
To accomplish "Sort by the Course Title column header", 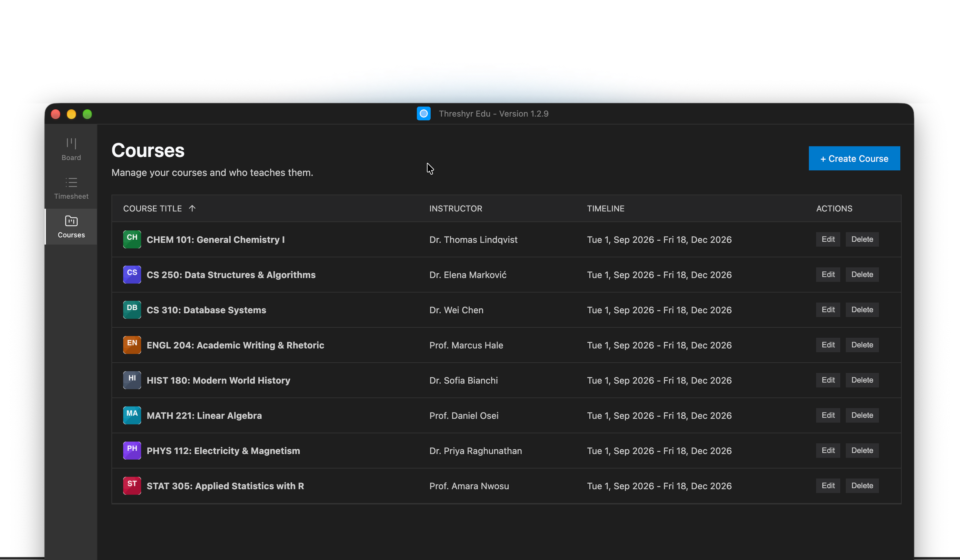I will click(152, 208).
